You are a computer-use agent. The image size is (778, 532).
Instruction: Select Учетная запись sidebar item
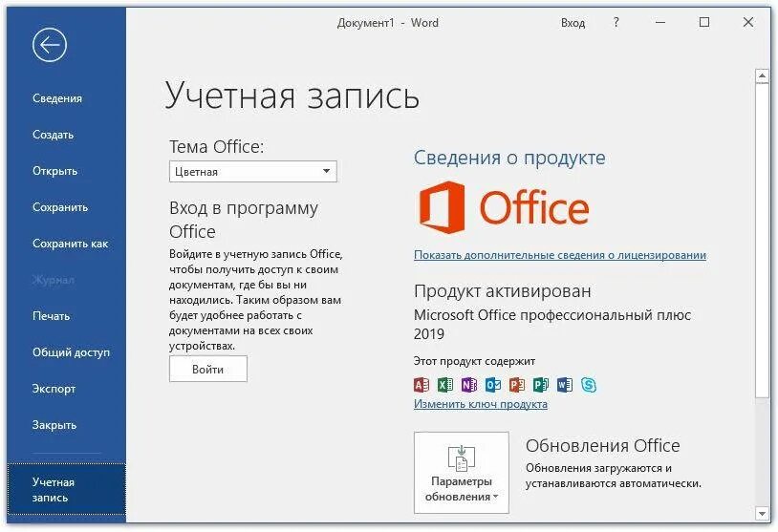coord(67,489)
